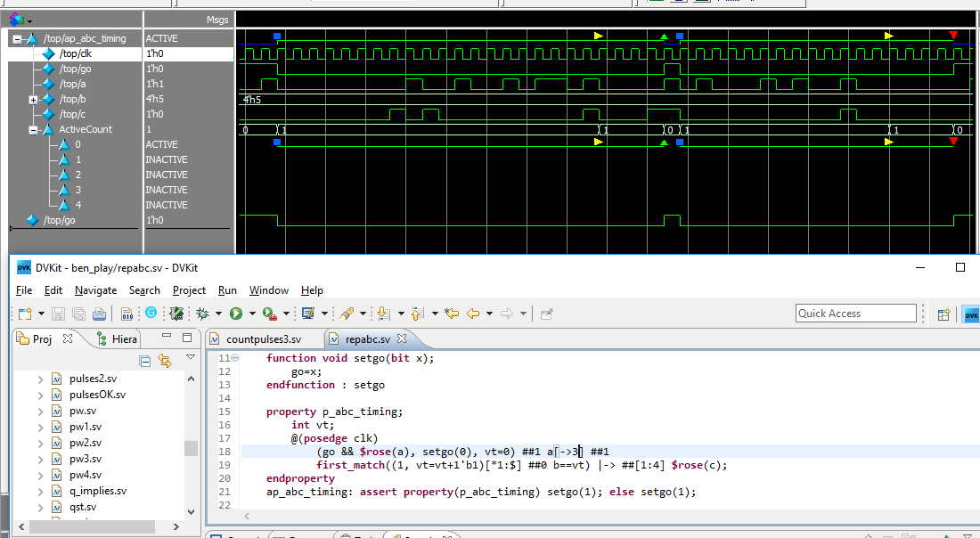This screenshot has height=538, width=980.
Task: Select the /top/go signal below ActiveCount
Action: pos(60,220)
